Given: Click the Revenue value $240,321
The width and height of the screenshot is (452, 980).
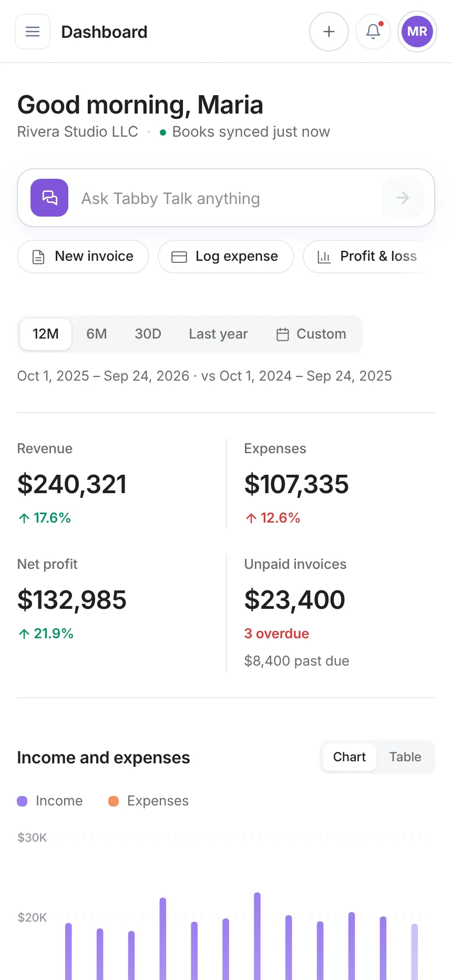Looking at the screenshot, I should point(72,484).
